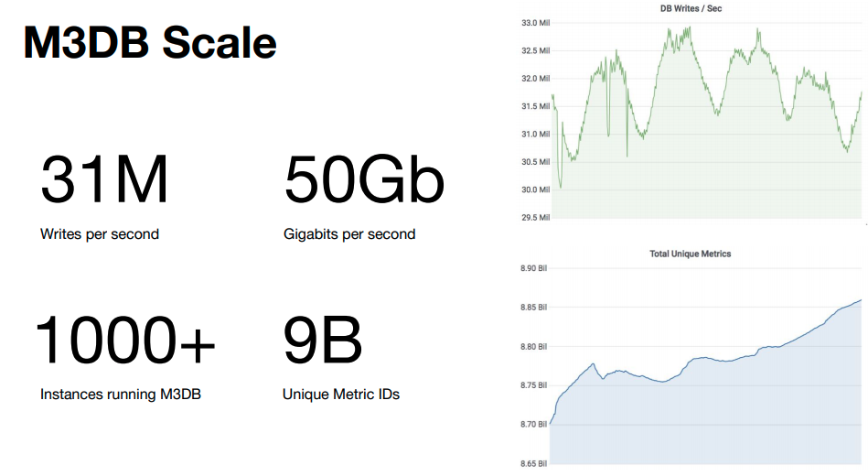Screen dimensions: 868x476
Task: Click the 30.0 Mil y-axis label
Action: coord(535,190)
